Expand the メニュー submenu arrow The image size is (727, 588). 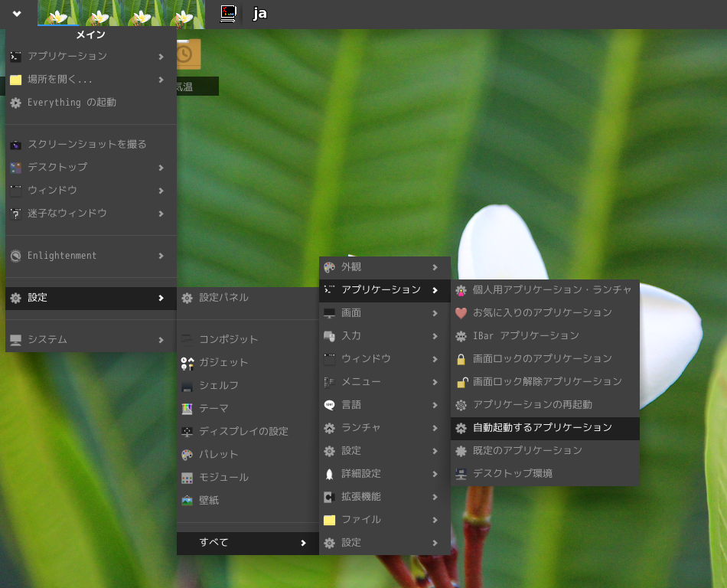[435, 382]
